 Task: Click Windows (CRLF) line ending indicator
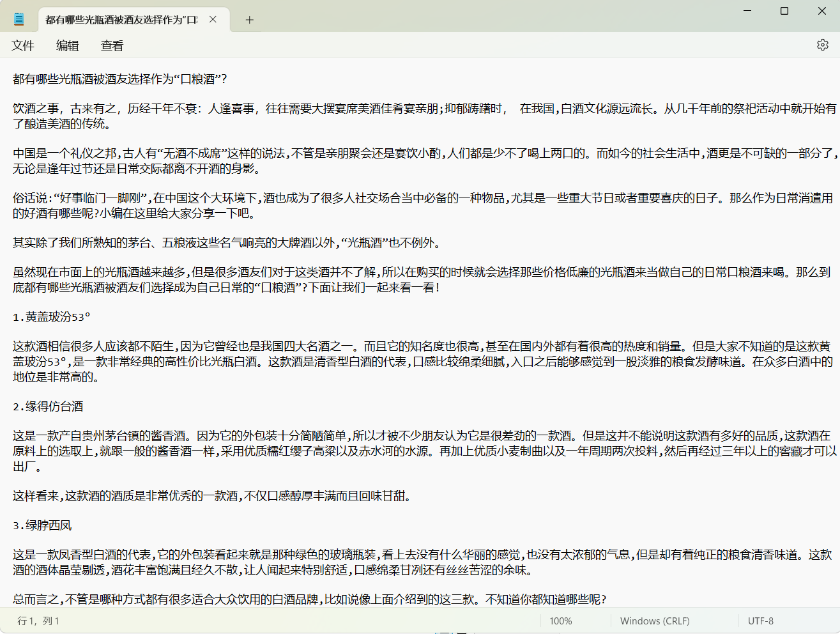tap(655, 621)
